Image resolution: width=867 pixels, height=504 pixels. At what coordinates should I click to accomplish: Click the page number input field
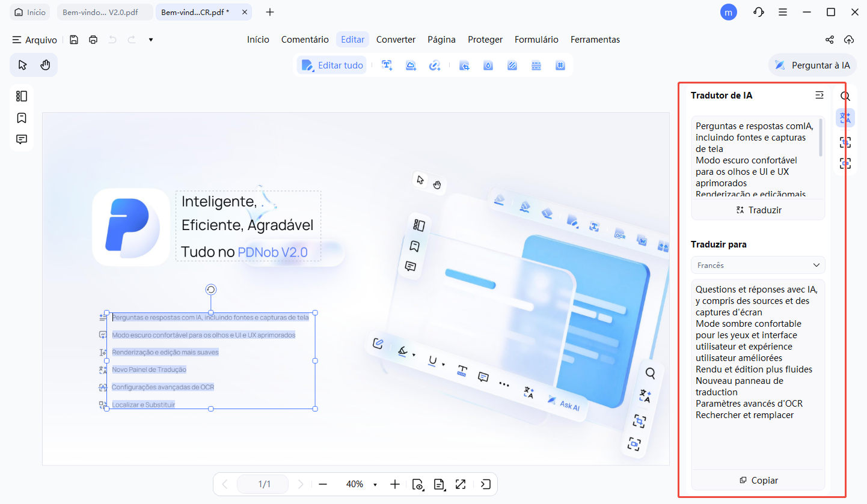pos(263,484)
